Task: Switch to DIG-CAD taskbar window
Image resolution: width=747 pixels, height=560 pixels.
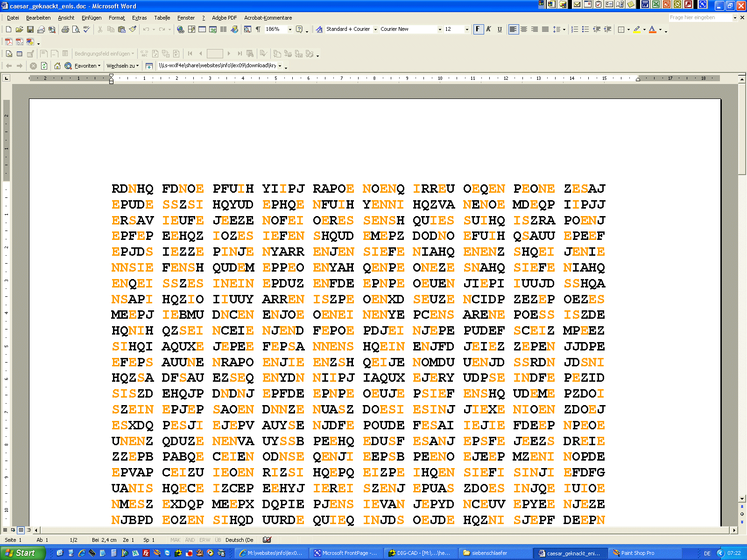Action: [421, 553]
